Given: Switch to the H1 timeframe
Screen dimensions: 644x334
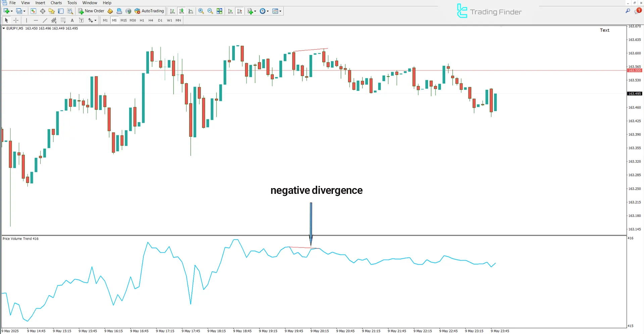Looking at the screenshot, I should click(142, 20).
